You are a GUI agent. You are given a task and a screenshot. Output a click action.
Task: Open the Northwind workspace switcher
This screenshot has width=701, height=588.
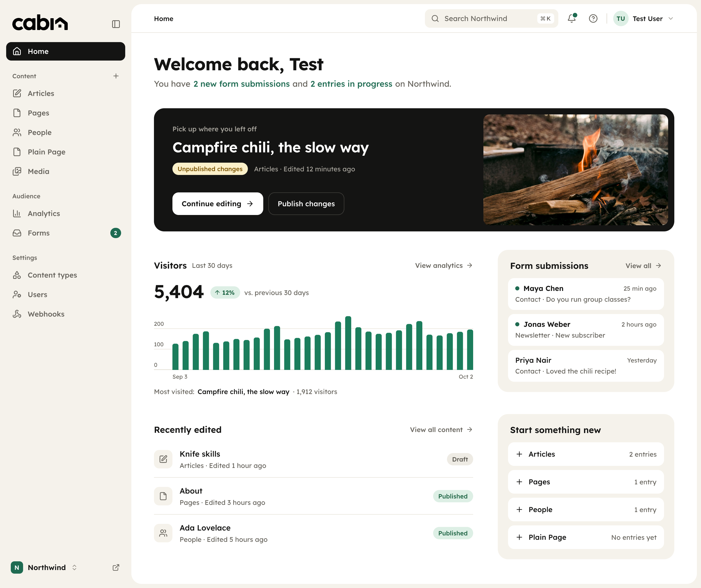click(x=44, y=567)
